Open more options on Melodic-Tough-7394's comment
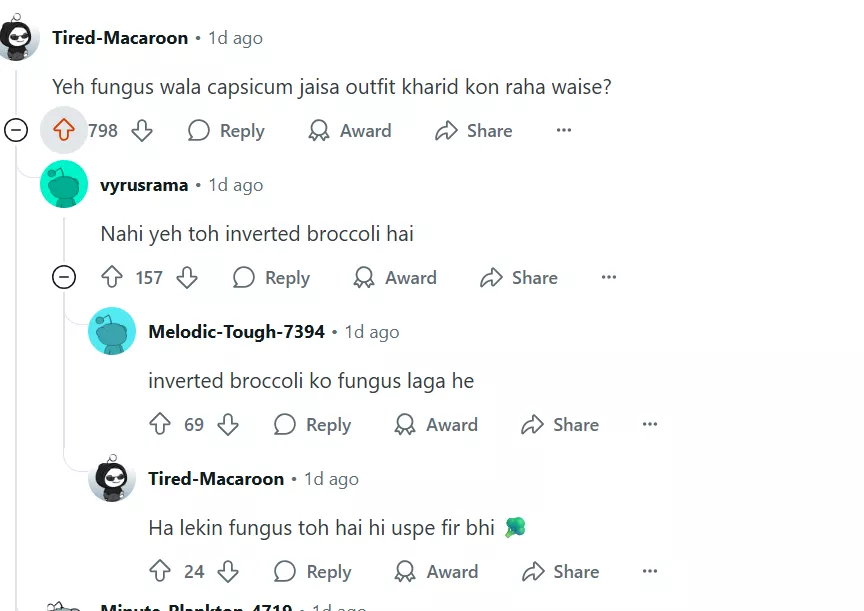The height and width of the screenshot is (611, 864). coord(650,425)
